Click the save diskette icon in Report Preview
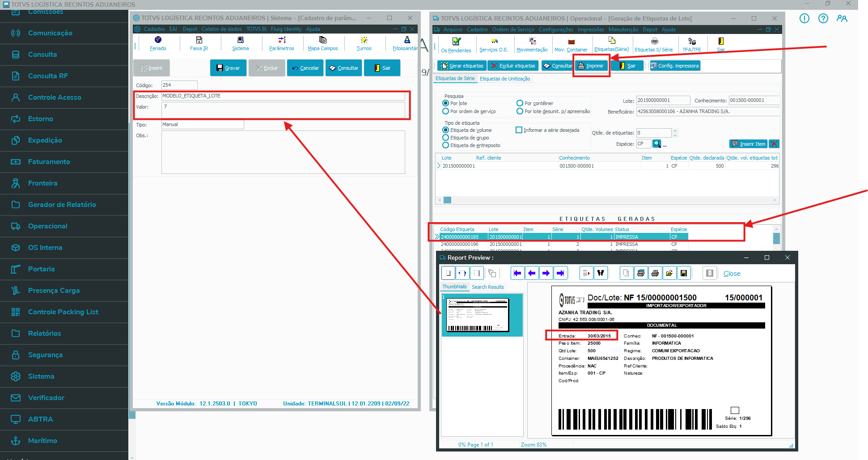 coord(684,273)
